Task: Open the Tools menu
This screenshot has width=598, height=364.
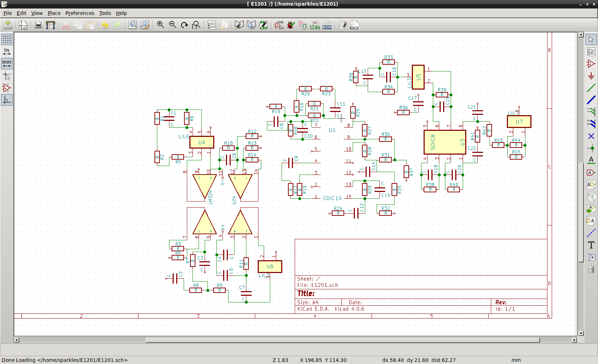Action: pyautogui.click(x=105, y=13)
